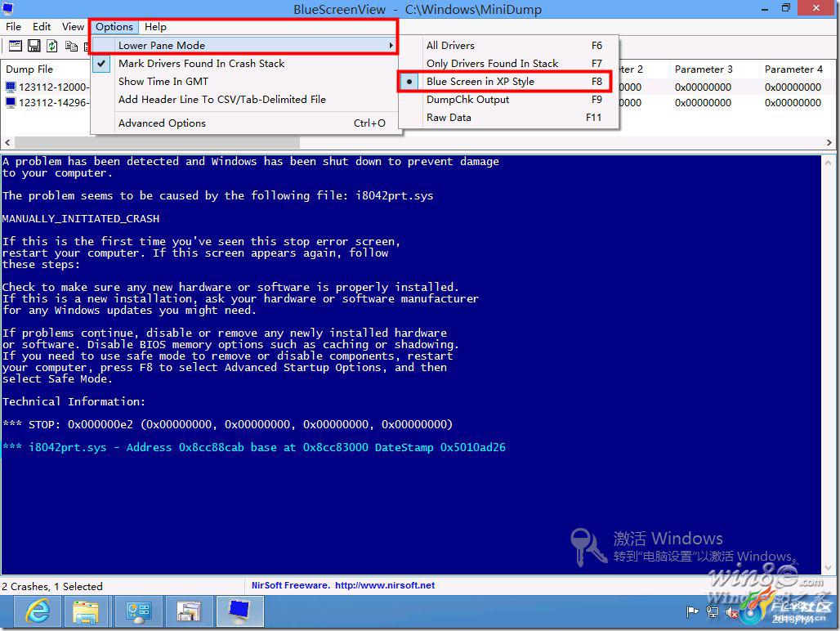
Task: Click the Advanced Options toolbar icon
Action: tap(15, 46)
